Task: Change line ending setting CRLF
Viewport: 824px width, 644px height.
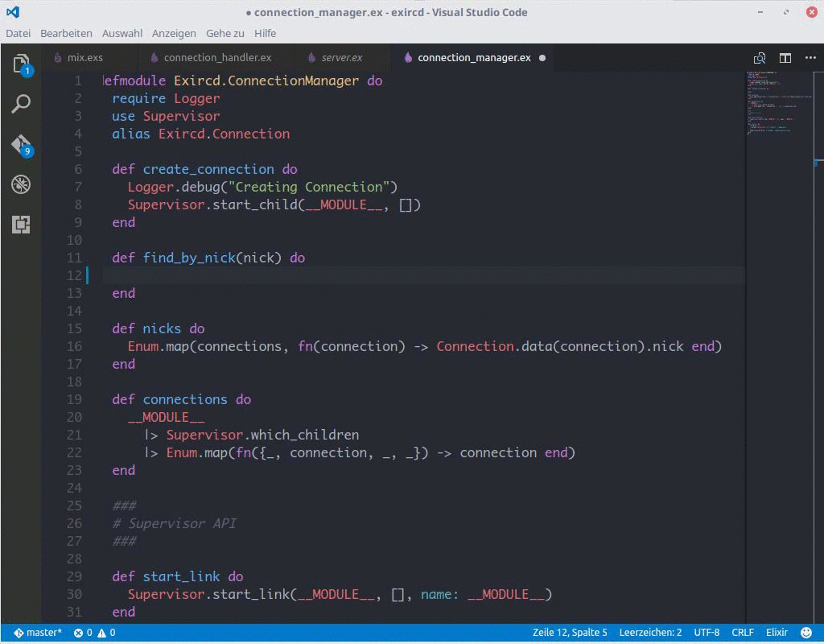Action: (x=742, y=632)
